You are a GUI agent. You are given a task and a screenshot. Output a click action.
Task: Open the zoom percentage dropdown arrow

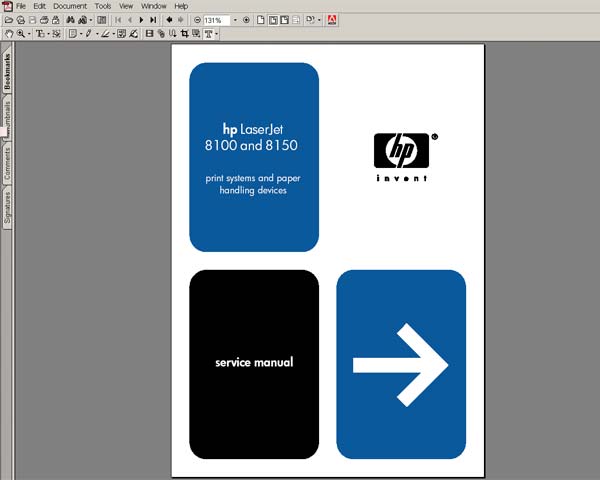[x=235, y=20]
